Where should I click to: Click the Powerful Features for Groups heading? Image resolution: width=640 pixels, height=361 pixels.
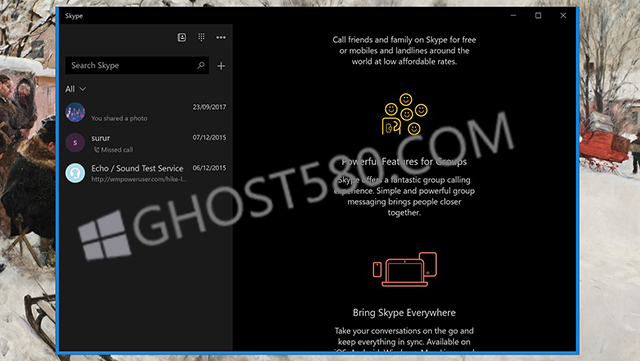[x=404, y=162]
